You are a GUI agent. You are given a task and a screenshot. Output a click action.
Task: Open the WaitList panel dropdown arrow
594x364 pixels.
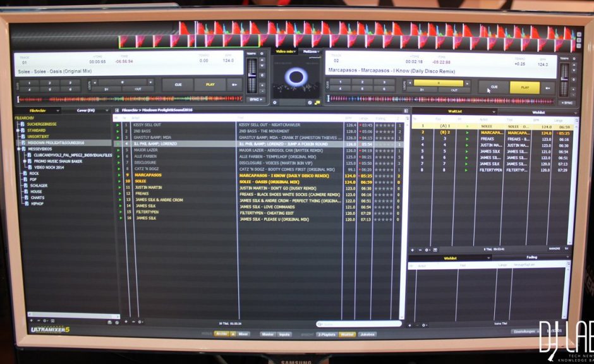point(494,111)
